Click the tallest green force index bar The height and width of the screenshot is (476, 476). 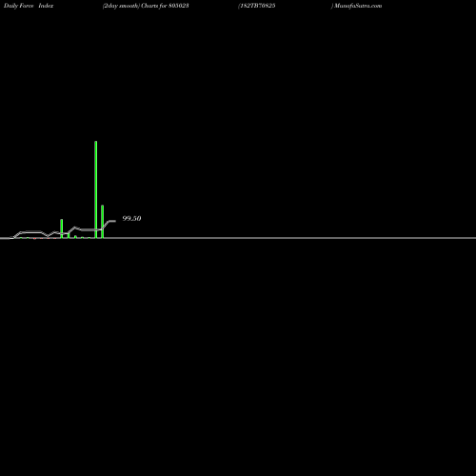[x=96, y=189]
